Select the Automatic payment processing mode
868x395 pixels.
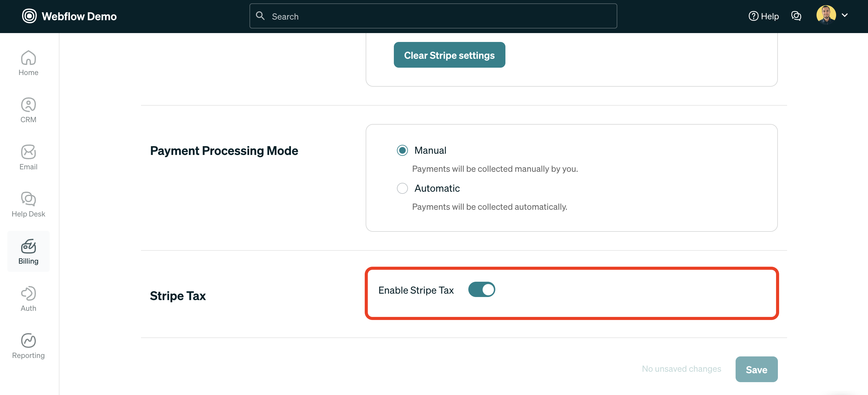402,188
